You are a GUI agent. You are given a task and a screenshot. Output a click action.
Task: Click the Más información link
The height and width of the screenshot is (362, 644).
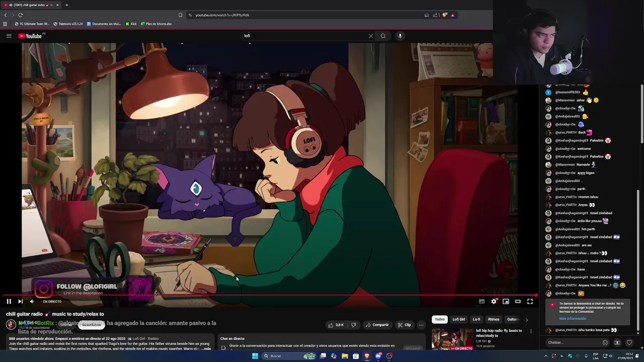573,318
